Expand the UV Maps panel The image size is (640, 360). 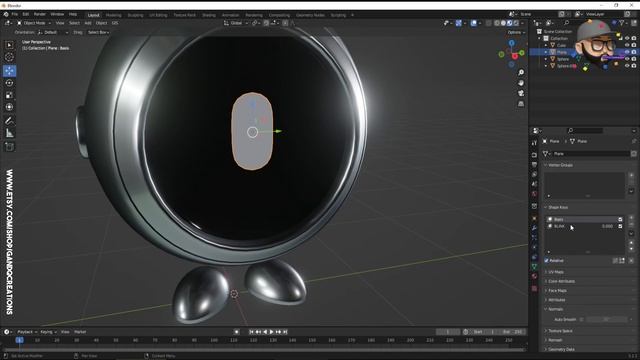tap(556, 272)
